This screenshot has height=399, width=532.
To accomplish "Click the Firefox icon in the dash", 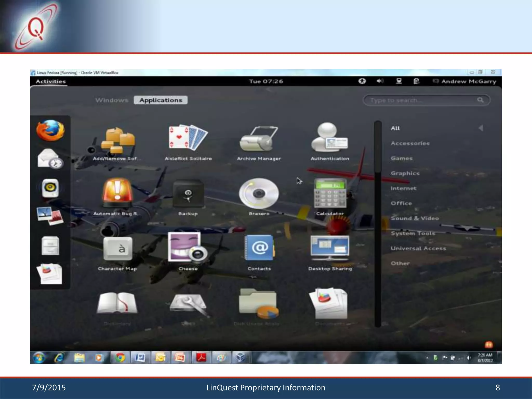I will (x=50, y=130).
